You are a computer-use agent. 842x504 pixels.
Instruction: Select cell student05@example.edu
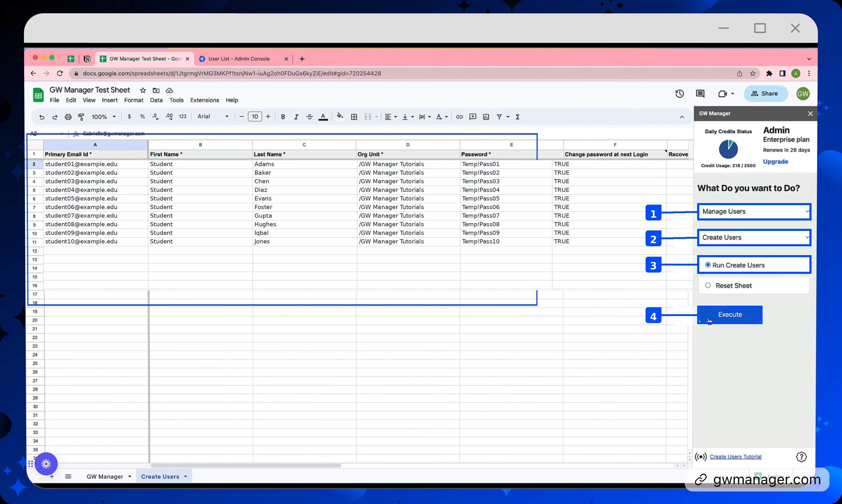(96, 198)
